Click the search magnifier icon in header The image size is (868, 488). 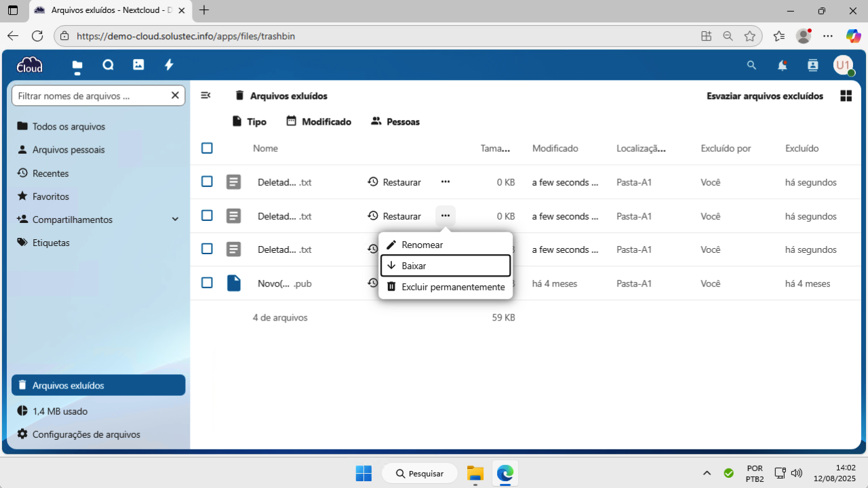(751, 65)
